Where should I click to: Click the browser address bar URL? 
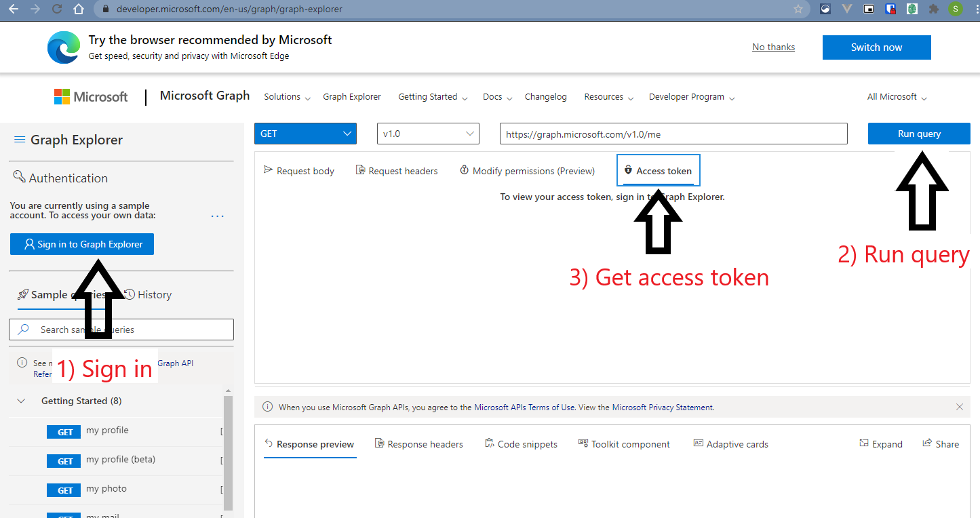(229, 9)
